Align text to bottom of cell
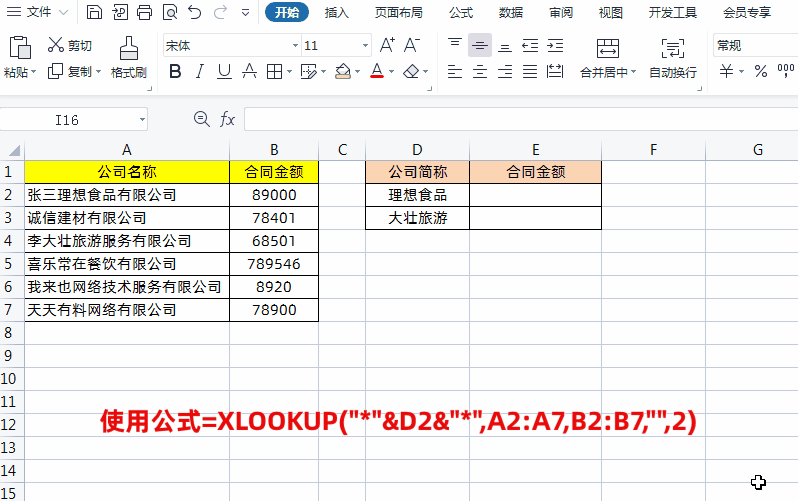Screen dimensions: 798x501 tap(505, 46)
